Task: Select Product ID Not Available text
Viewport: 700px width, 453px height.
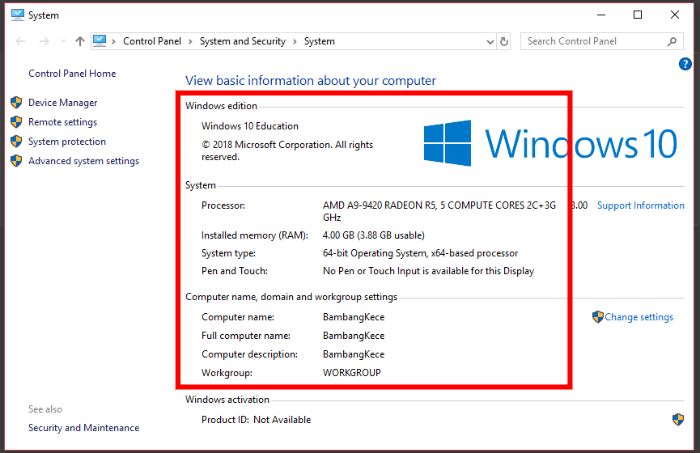Action: [256, 420]
